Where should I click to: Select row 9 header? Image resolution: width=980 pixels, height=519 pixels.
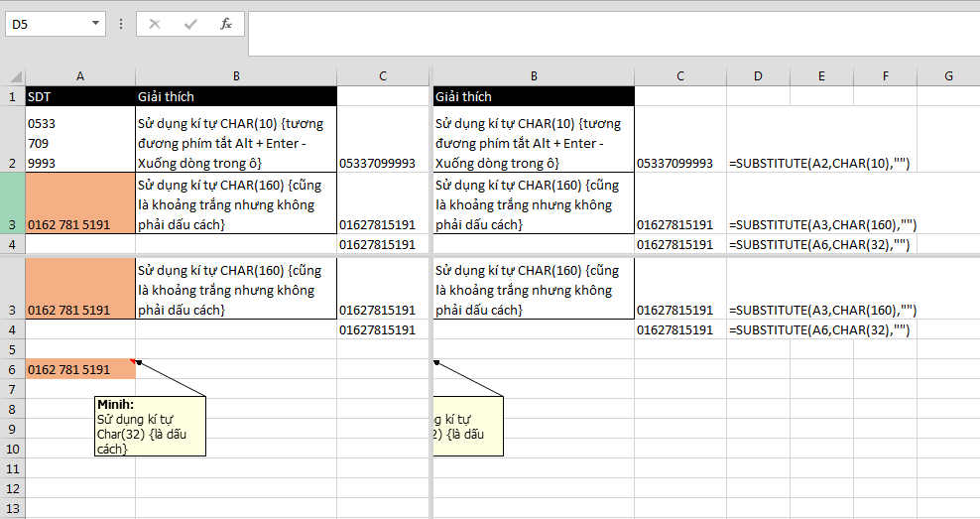click(x=13, y=429)
